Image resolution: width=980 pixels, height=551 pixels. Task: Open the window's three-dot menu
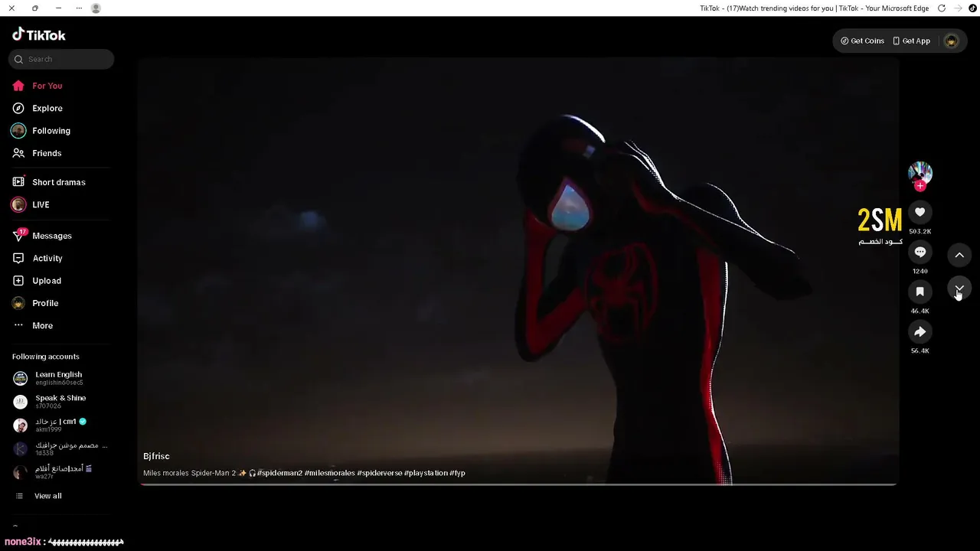pyautogui.click(x=79, y=8)
